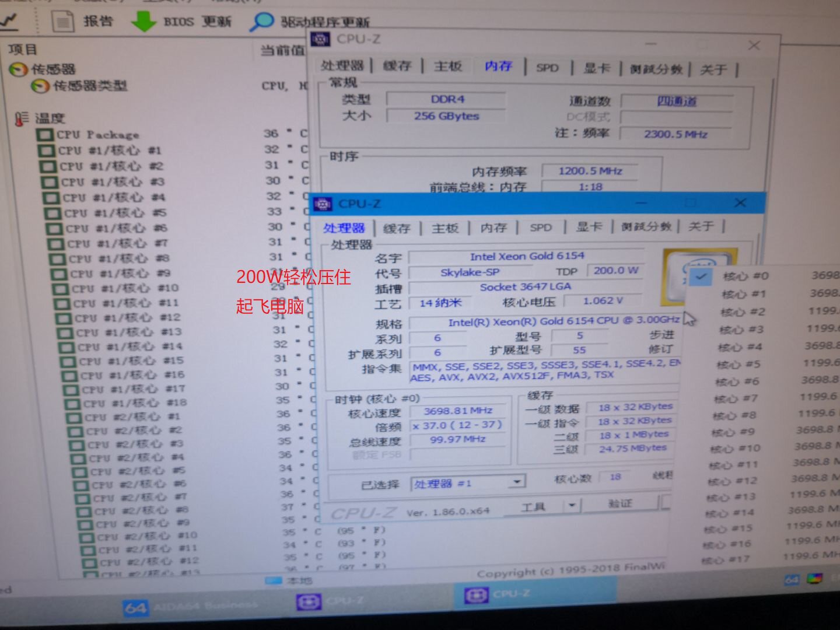Click the 四通道 channel value link

pos(677,101)
